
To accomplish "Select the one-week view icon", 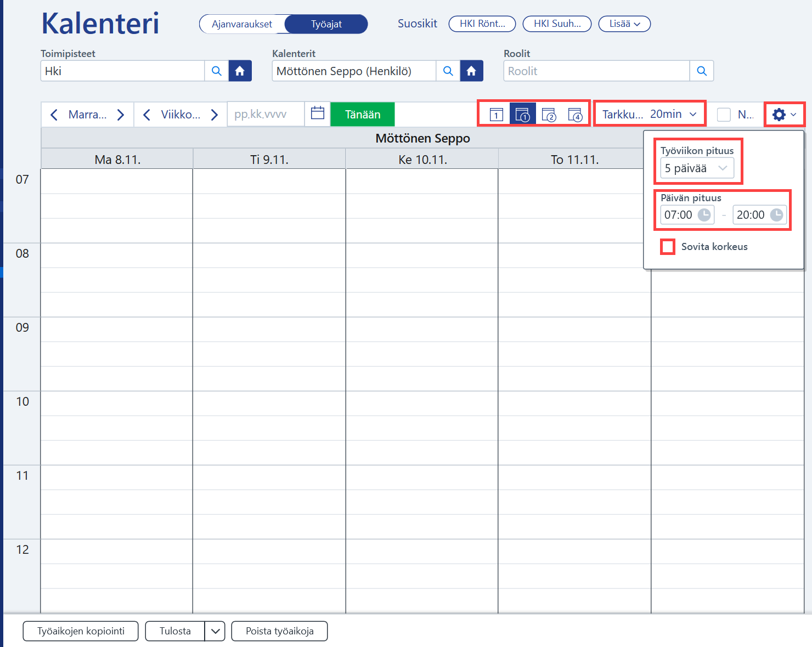I will 522,115.
